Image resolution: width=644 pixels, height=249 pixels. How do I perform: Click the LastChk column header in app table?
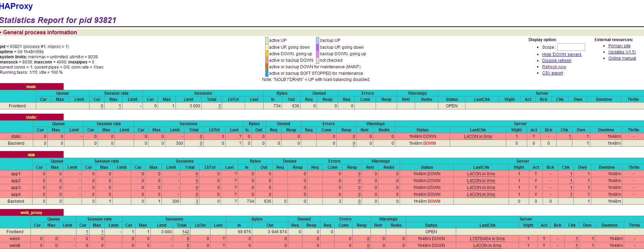point(481,167)
